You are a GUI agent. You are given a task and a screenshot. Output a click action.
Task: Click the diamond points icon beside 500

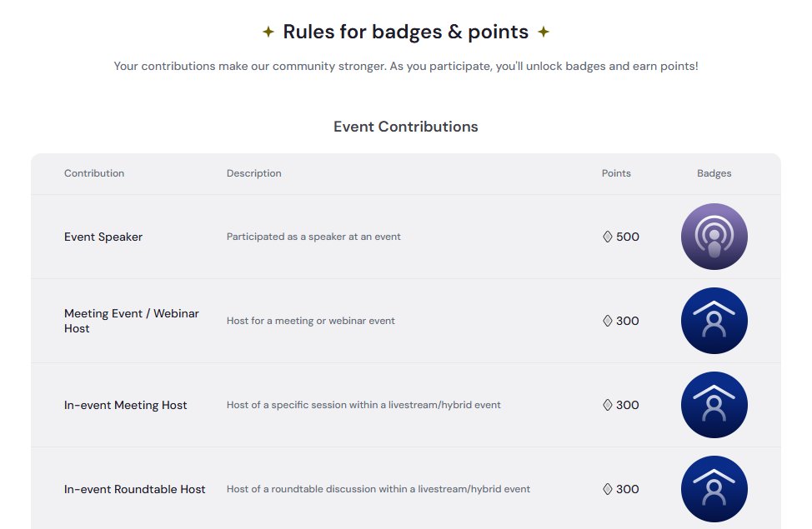(608, 237)
